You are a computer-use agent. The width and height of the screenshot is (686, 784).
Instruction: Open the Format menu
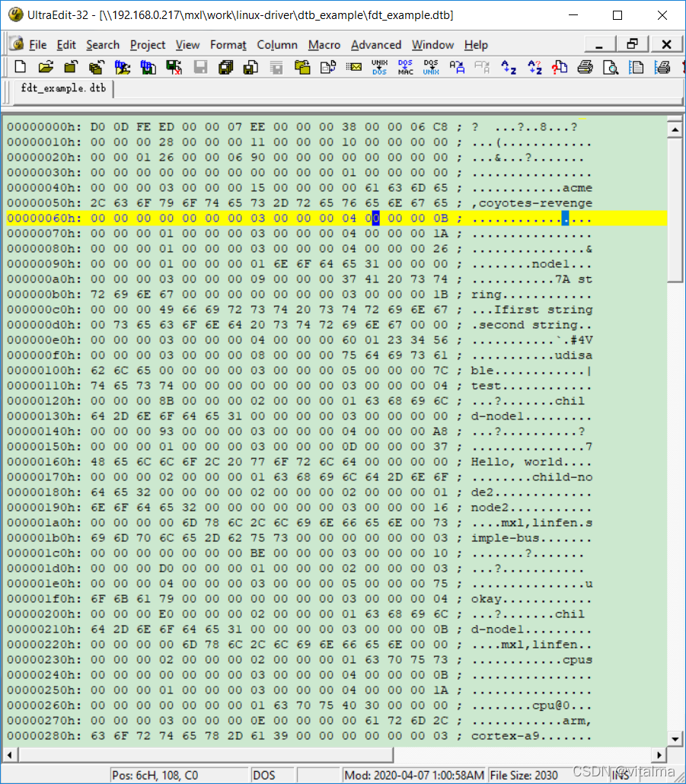[x=228, y=45]
